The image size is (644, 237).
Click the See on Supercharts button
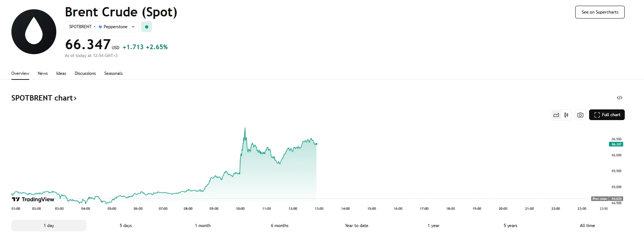pos(600,12)
